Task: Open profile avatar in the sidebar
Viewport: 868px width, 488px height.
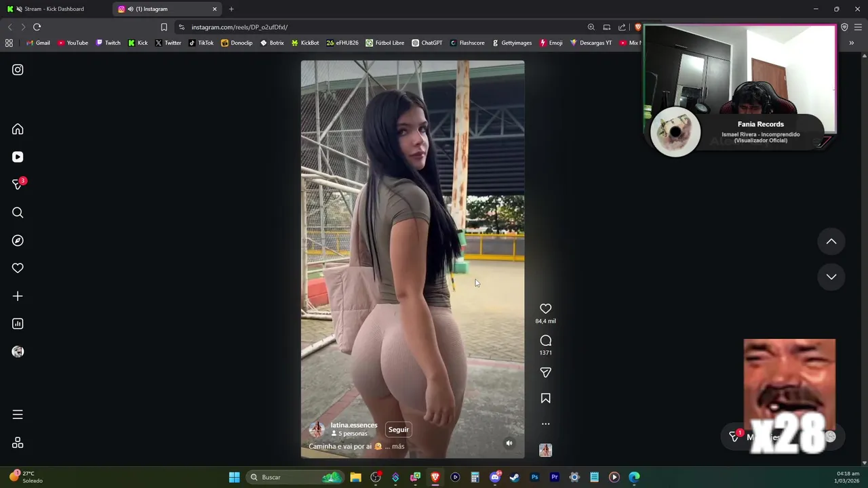Action: 18,352
